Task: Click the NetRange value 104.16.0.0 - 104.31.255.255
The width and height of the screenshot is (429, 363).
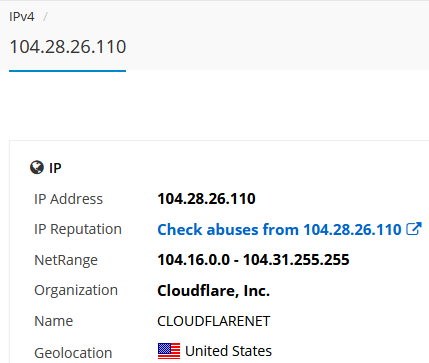Action: pos(253,260)
